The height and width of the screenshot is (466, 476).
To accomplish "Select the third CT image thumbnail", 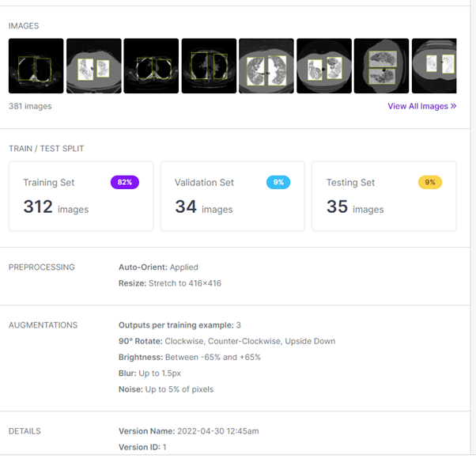I will point(151,66).
